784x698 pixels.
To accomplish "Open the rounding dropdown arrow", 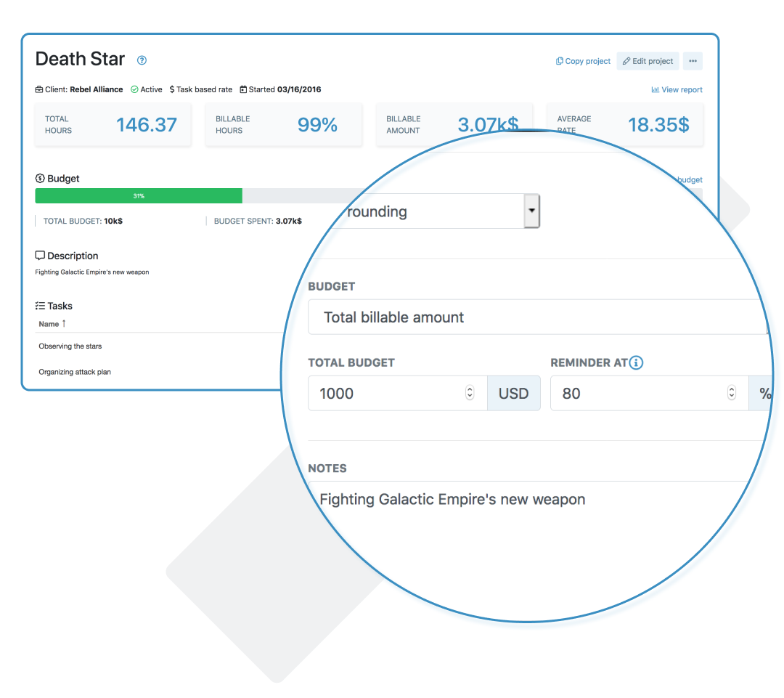I will [x=531, y=211].
